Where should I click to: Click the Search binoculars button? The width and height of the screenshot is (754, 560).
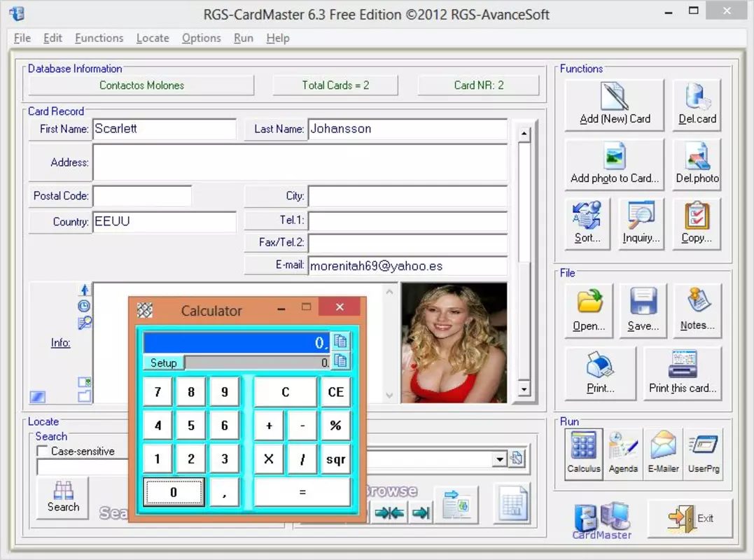coord(63,498)
